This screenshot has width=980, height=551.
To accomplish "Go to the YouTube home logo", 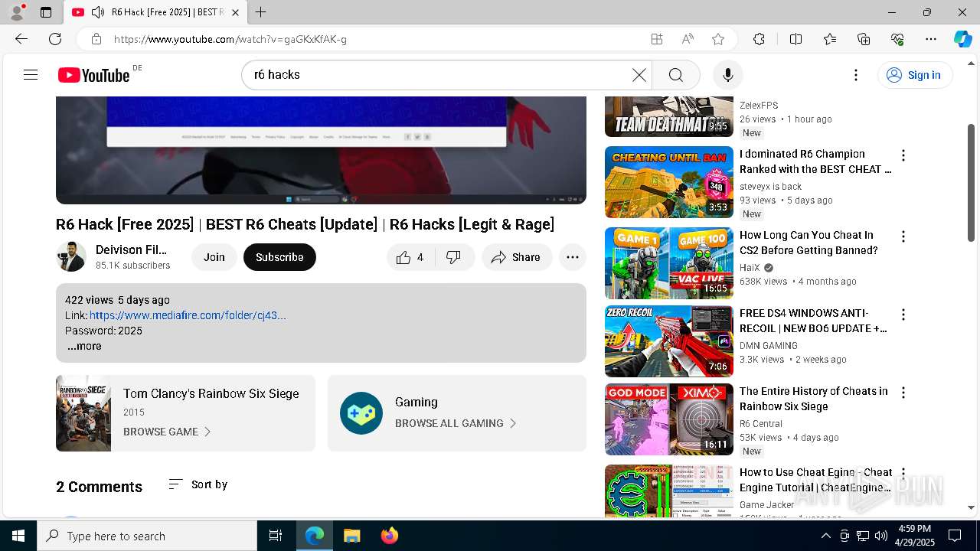I will [x=93, y=74].
